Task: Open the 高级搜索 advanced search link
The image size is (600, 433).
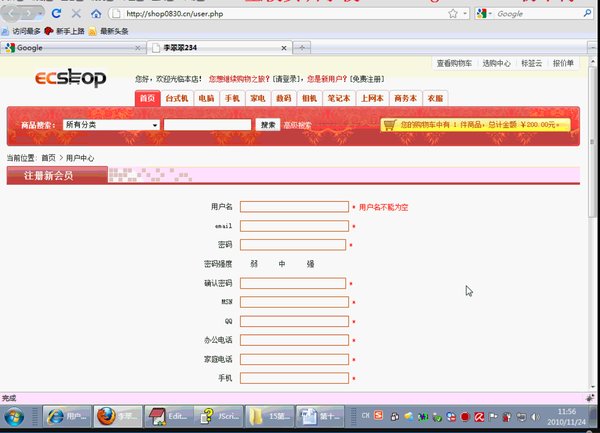Action: (297, 125)
